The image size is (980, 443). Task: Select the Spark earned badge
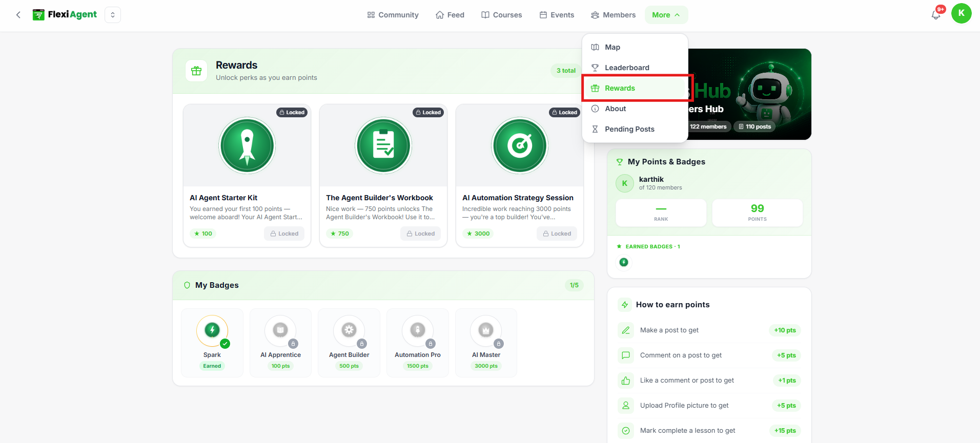pyautogui.click(x=212, y=343)
